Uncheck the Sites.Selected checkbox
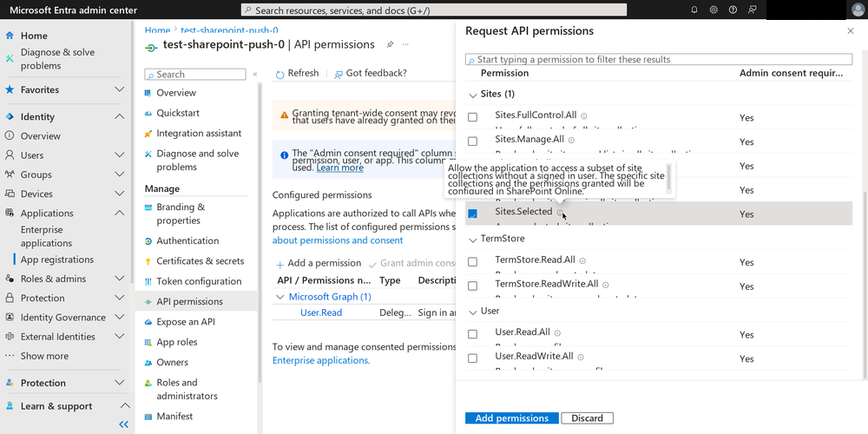 click(472, 214)
